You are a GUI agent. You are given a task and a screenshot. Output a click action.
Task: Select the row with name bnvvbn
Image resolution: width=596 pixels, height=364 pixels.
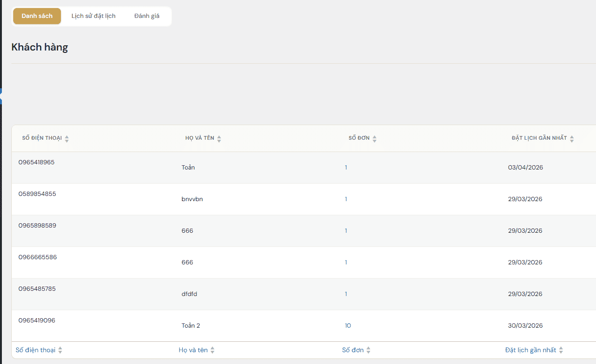pyautogui.click(x=192, y=199)
